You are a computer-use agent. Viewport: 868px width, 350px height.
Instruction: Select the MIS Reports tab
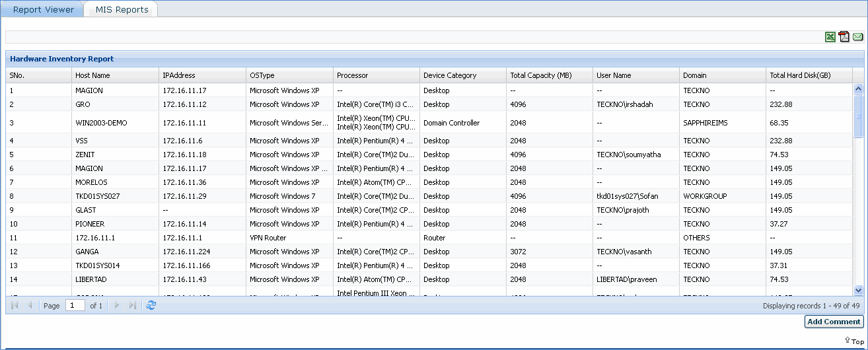(x=122, y=10)
